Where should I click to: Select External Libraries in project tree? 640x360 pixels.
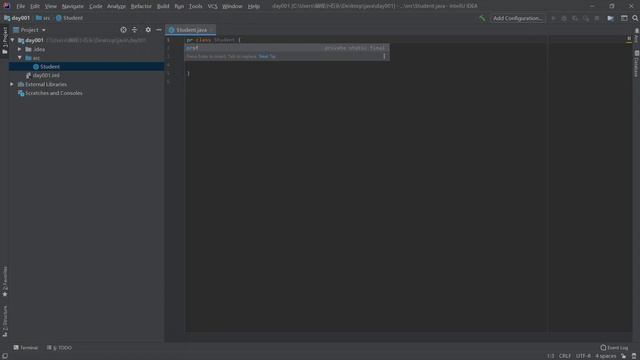[x=42, y=84]
